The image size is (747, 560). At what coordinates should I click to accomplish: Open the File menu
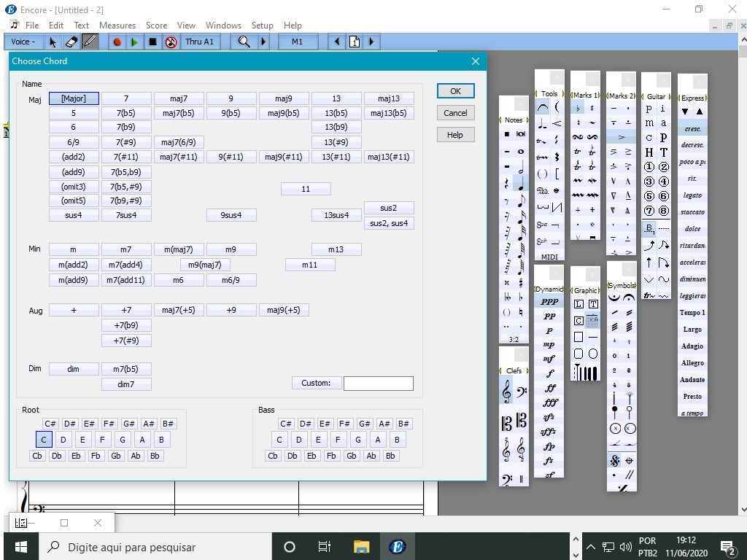pos(32,26)
